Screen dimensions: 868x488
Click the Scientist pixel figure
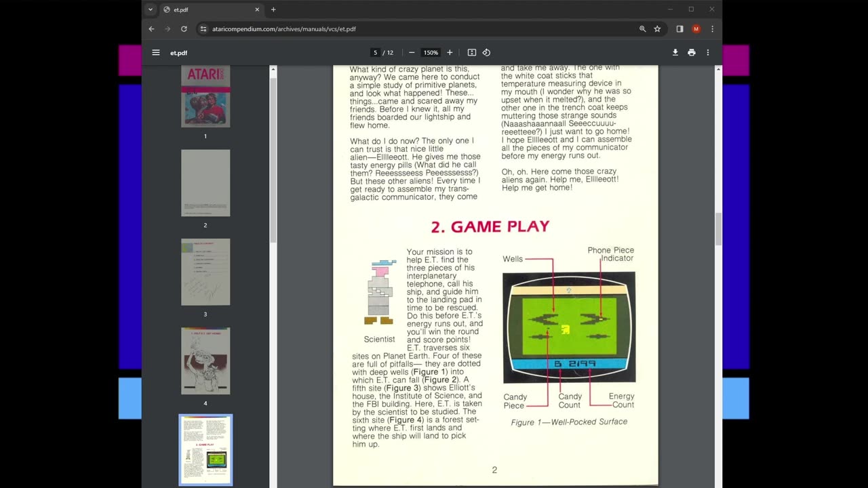(379, 291)
